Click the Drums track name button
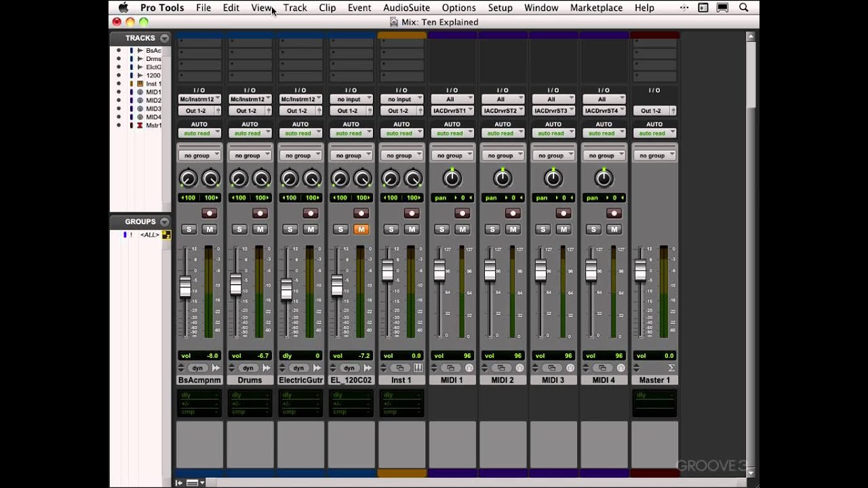This screenshot has height=488, width=868. pyautogui.click(x=250, y=380)
